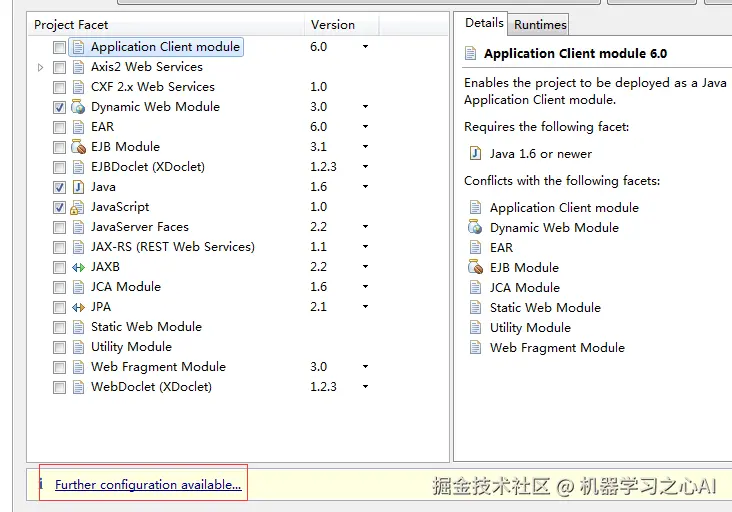Click the JCA Module facet icon in list
The image size is (732, 512).
click(x=78, y=287)
